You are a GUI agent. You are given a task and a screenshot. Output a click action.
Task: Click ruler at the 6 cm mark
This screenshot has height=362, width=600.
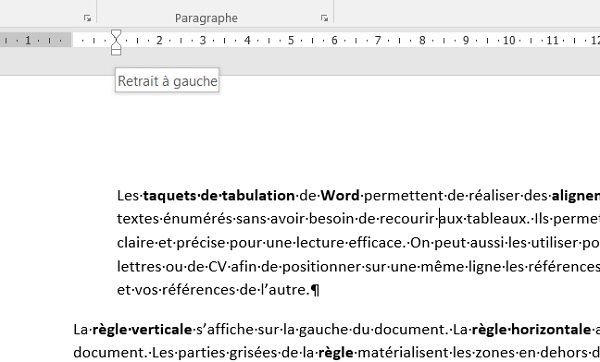334,40
